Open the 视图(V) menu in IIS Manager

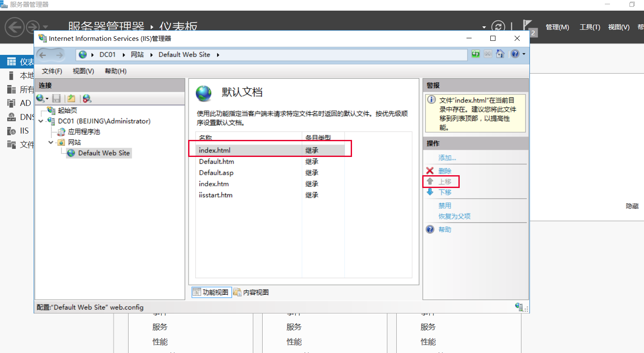[83, 71]
